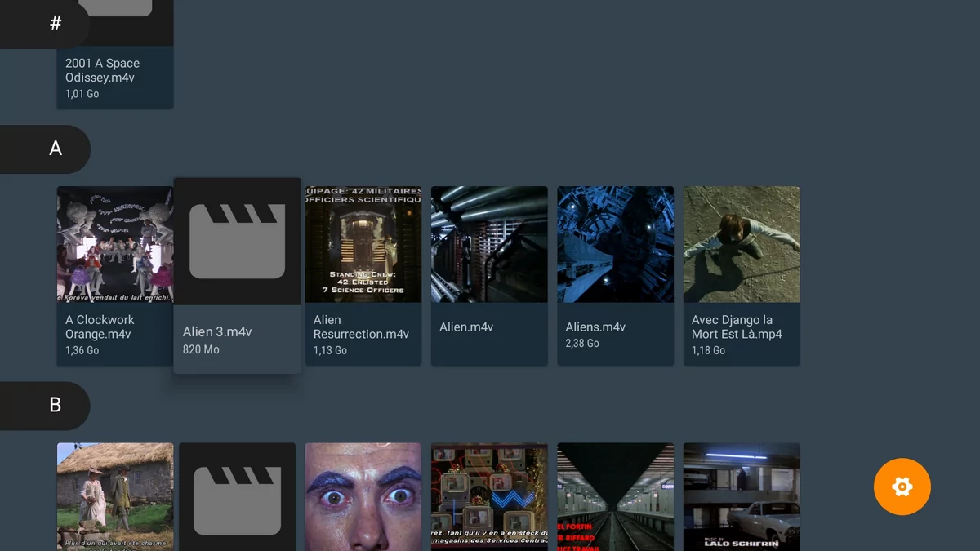
Task: Select the B section header
Action: click(x=45, y=405)
